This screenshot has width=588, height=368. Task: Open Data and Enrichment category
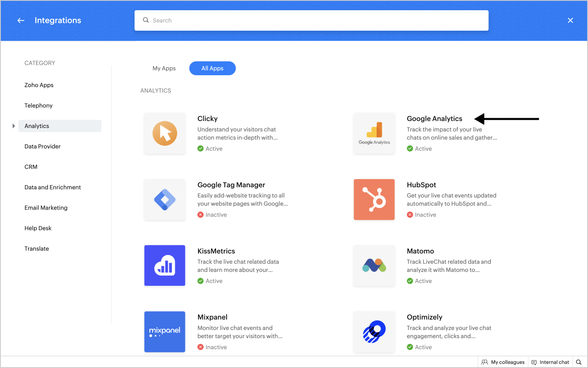point(53,187)
